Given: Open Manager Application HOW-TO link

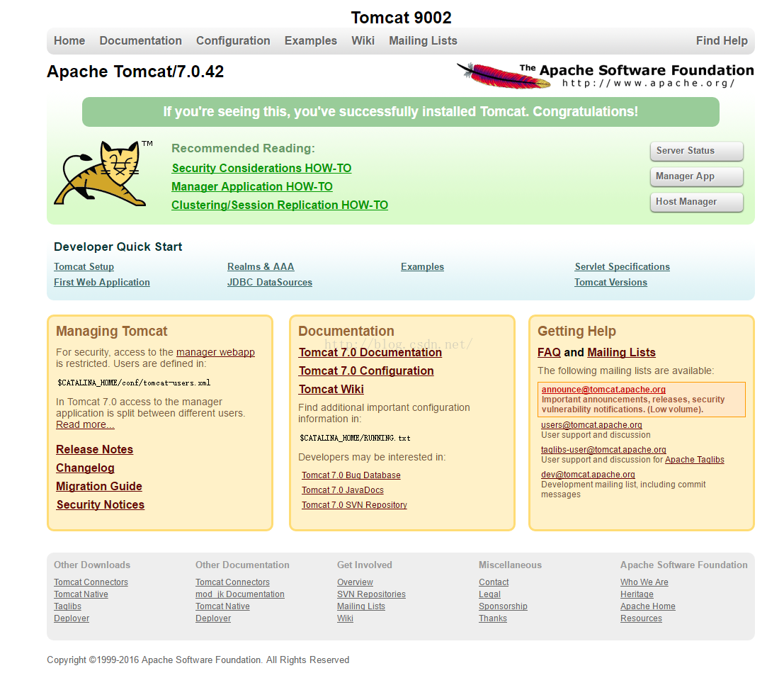Looking at the screenshot, I should (x=252, y=186).
